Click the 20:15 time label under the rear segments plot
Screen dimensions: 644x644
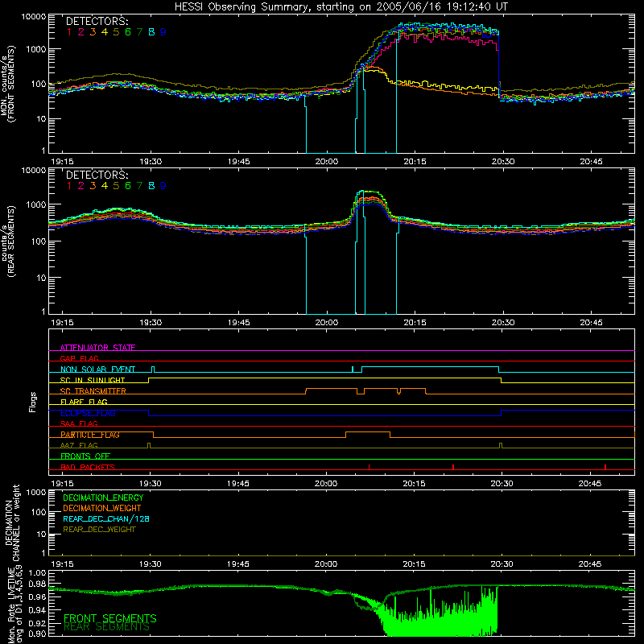(415, 323)
